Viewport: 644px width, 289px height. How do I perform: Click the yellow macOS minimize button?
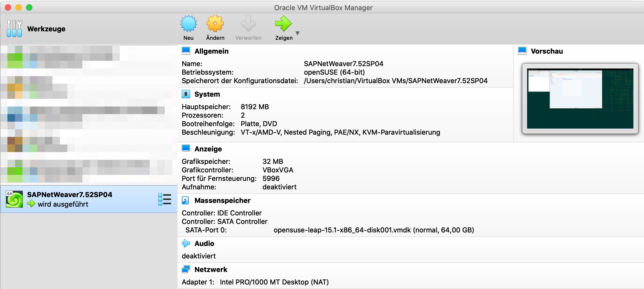click(x=19, y=7)
